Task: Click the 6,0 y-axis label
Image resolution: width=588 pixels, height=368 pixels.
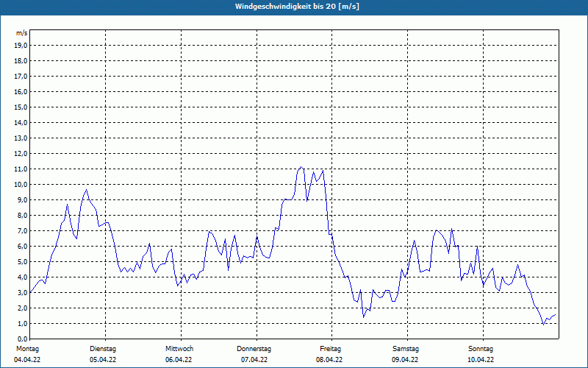Action: pyautogui.click(x=23, y=247)
